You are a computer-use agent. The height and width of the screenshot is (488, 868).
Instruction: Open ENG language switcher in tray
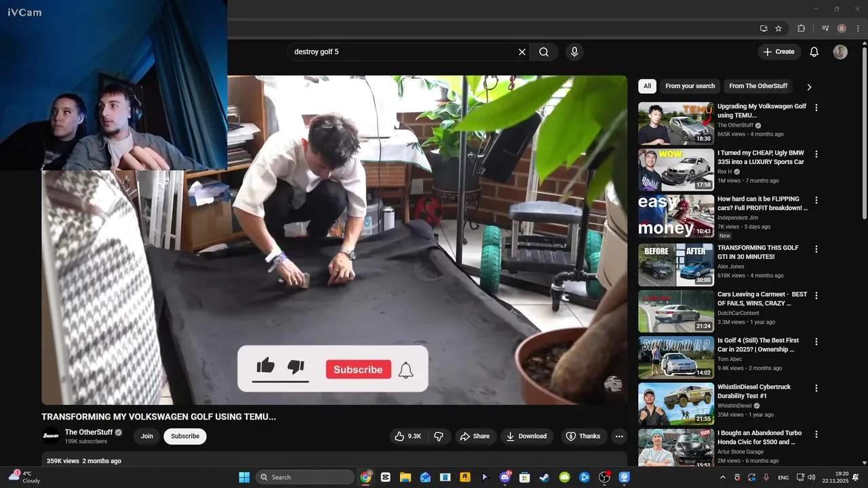pos(783,478)
